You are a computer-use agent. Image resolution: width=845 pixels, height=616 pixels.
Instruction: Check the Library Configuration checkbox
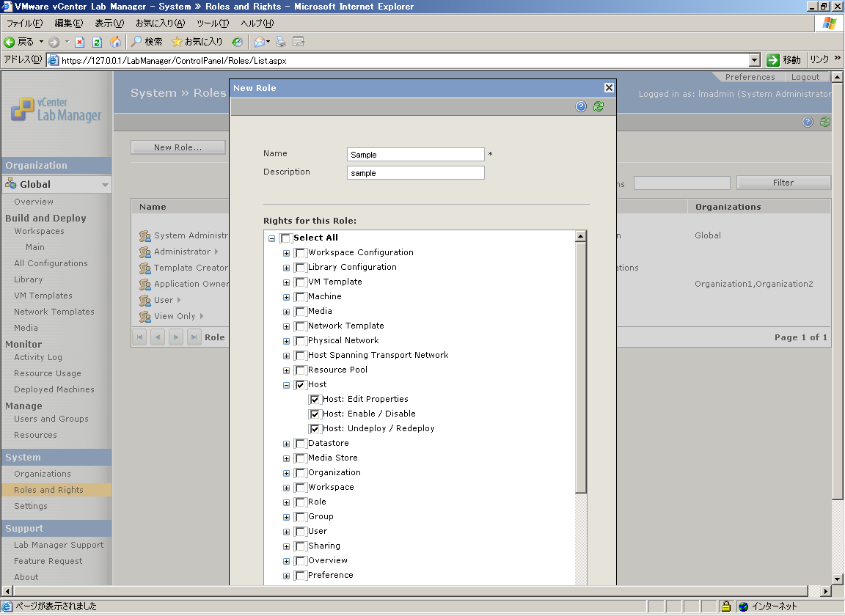coord(300,268)
